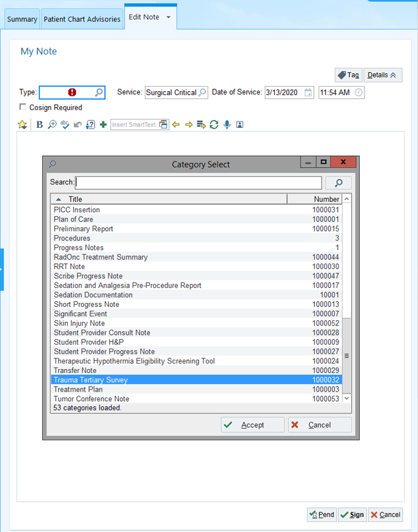This screenshot has height=532, width=418.
Task: Click the spell check abc icon
Action: point(65,125)
